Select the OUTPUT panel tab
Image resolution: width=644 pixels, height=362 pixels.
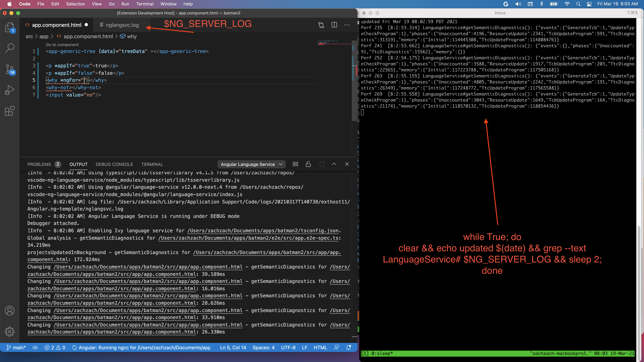pyautogui.click(x=78, y=164)
